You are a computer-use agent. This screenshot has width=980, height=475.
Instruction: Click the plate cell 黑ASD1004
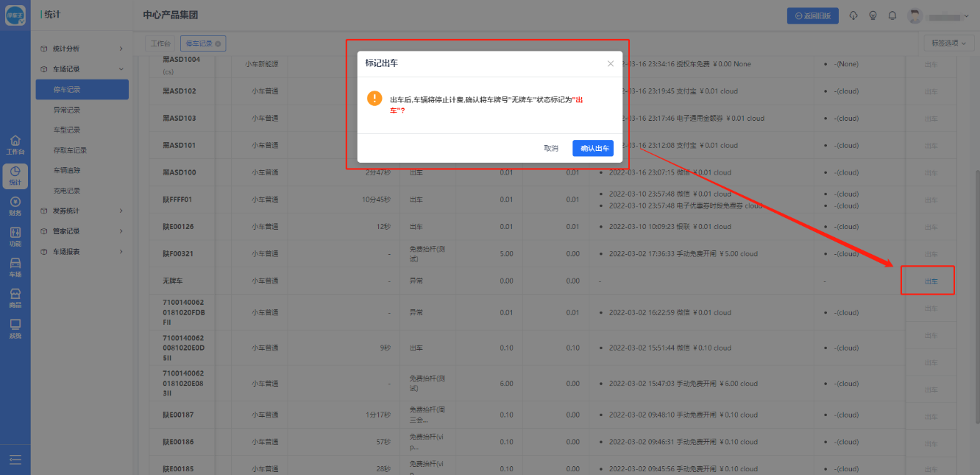coord(181,59)
